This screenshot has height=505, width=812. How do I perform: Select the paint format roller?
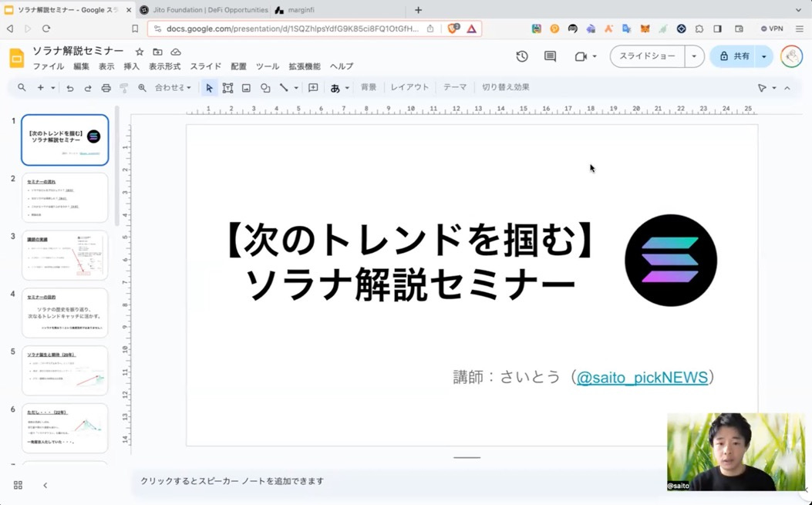tap(124, 88)
